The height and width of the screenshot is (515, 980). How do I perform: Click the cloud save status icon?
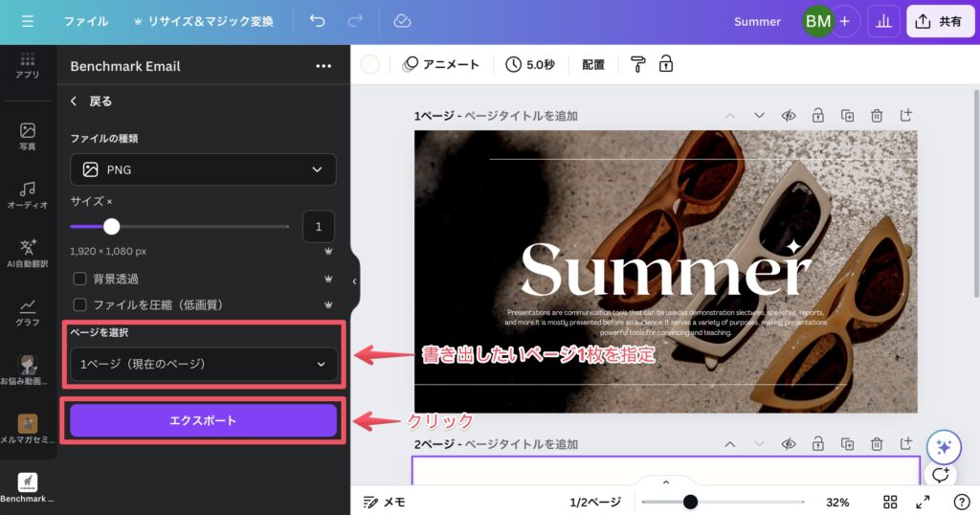(402, 21)
